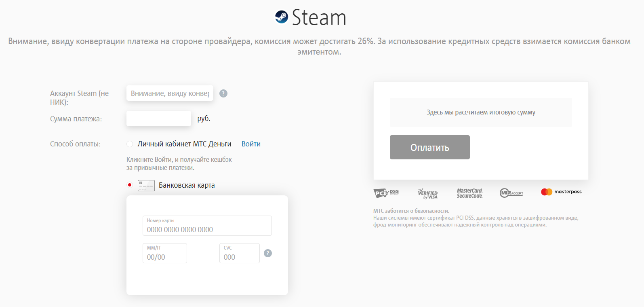Click the PCI DSS compliance logo

386,193
